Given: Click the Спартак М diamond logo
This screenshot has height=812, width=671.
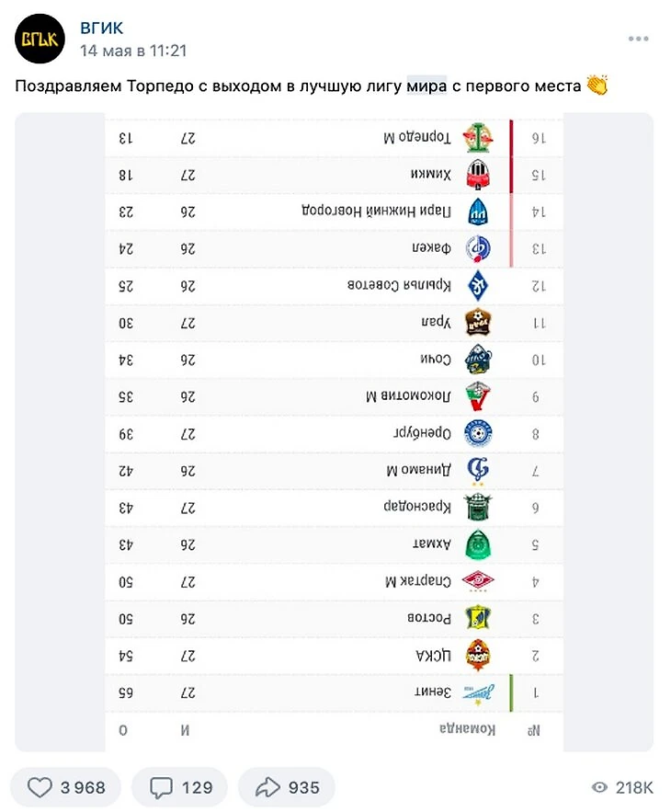Looking at the screenshot, I should pos(478,581).
